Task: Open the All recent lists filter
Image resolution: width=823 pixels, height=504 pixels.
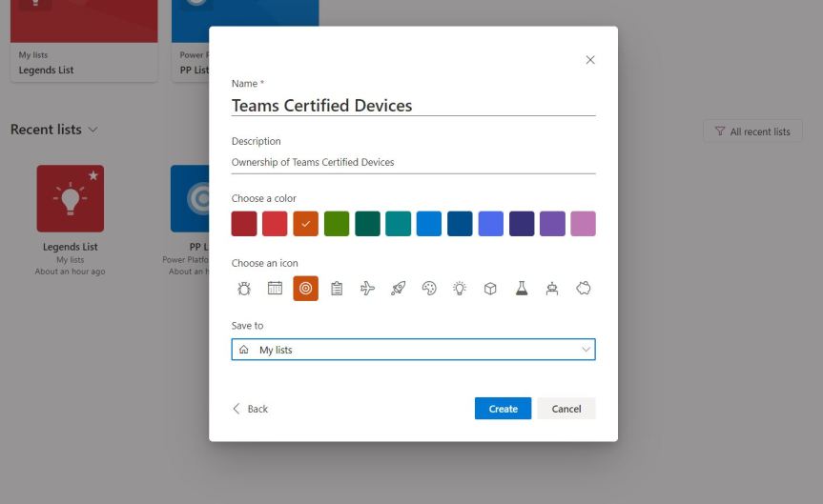Action: [x=751, y=131]
